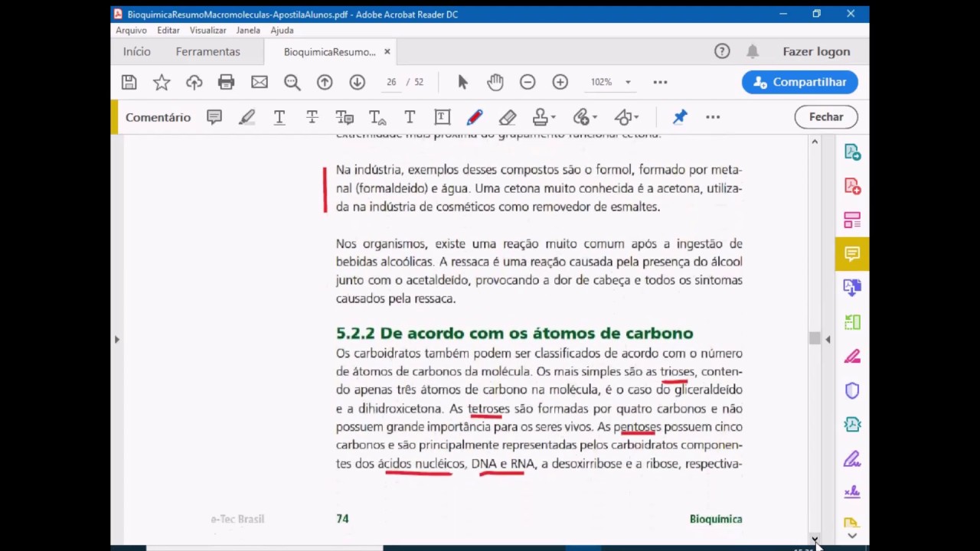Click the Compartilhar button
Screen dimensions: 980x551
click(x=799, y=82)
